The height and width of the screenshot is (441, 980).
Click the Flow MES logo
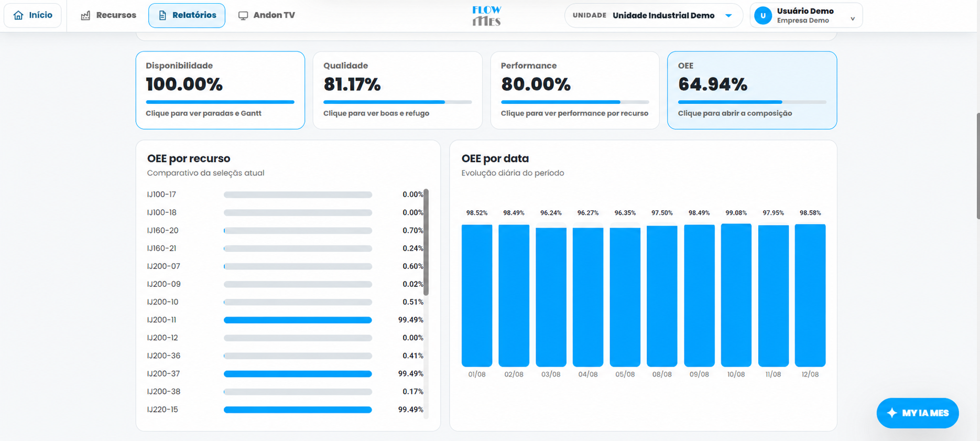coord(486,16)
